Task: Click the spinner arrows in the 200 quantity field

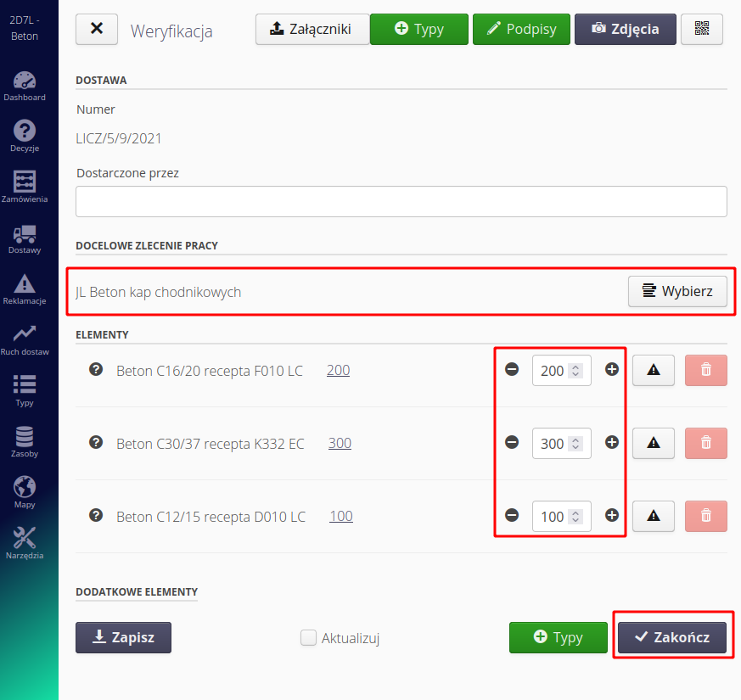Action: tap(575, 371)
